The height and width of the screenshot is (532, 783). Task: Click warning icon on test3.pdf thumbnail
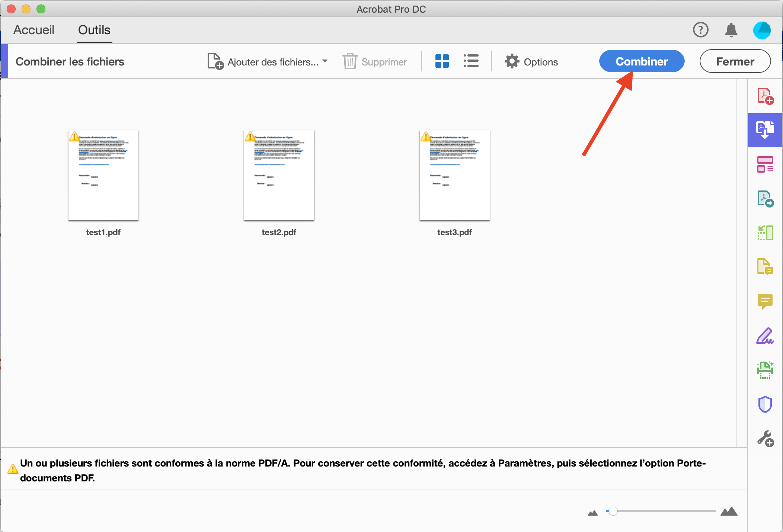click(425, 136)
